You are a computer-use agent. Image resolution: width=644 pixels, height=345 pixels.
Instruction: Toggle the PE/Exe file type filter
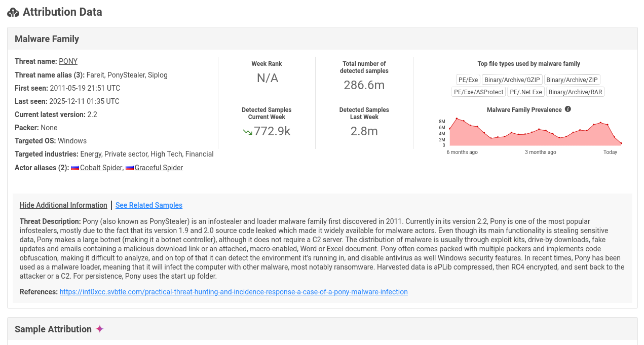[468, 79]
